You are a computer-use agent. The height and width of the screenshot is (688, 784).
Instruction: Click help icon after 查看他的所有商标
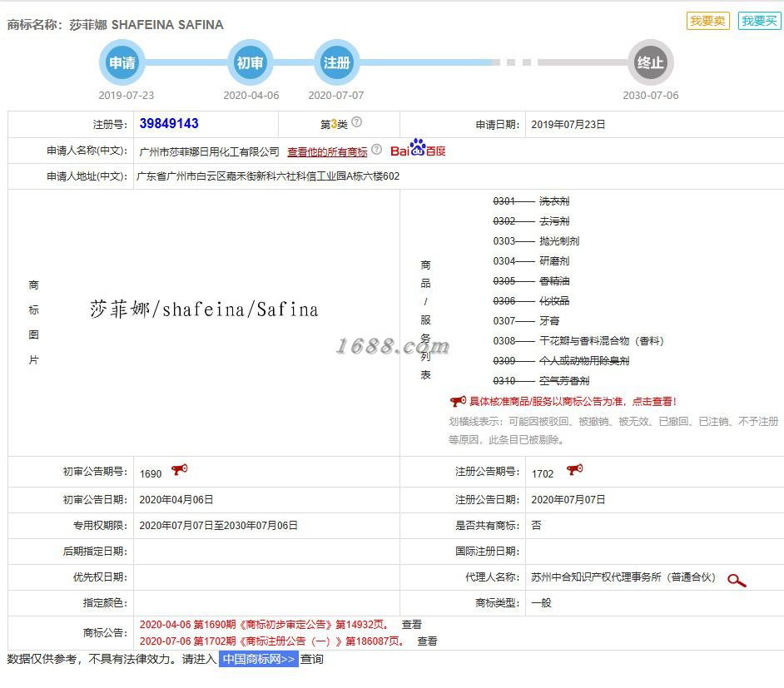coord(376,150)
